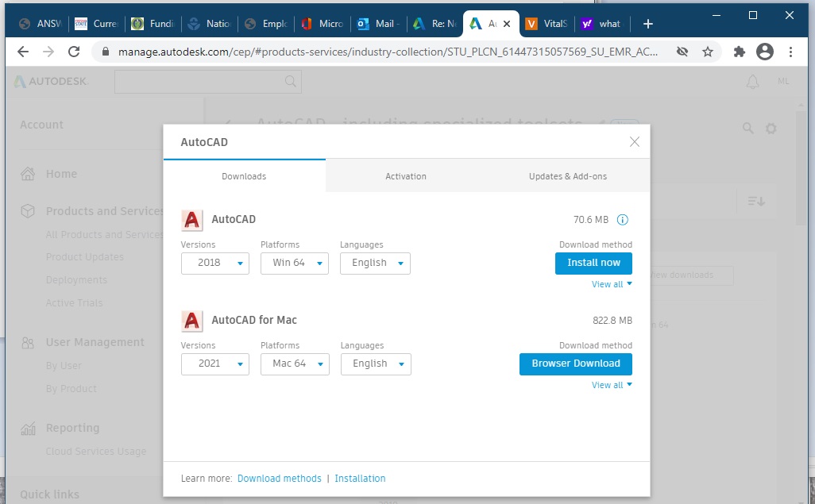Switch to the VitalS browser tab
Image resolution: width=815 pixels, height=504 pixels.
547,24
